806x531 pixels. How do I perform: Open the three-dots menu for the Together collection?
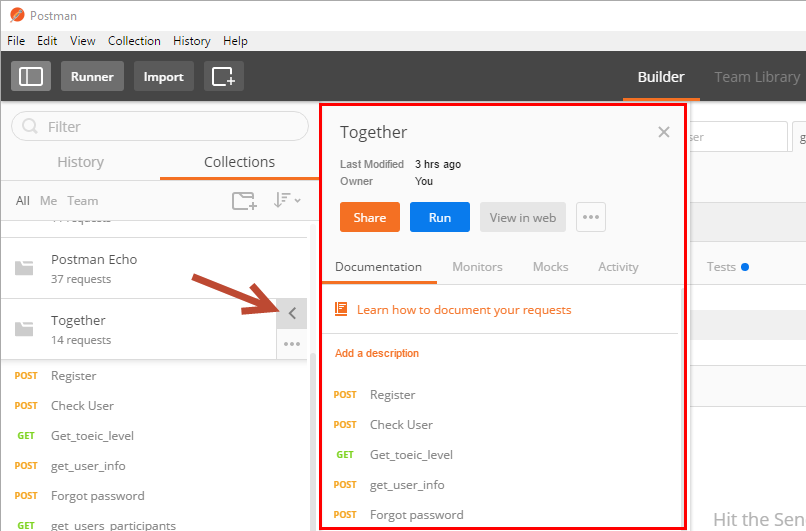click(292, 344)
